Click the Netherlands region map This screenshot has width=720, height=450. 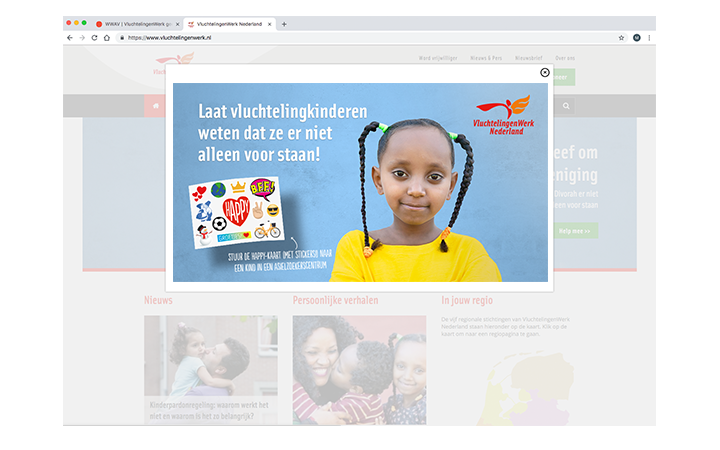click(x=526, y=388)
